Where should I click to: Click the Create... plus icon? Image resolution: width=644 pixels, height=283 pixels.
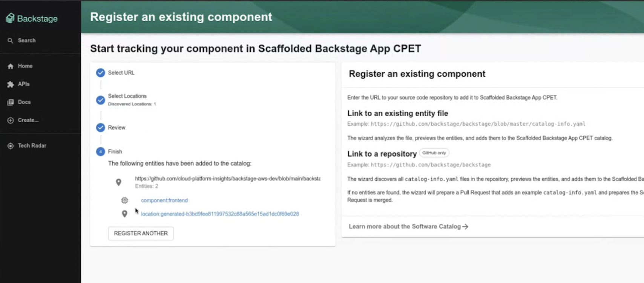click(10, 120)
